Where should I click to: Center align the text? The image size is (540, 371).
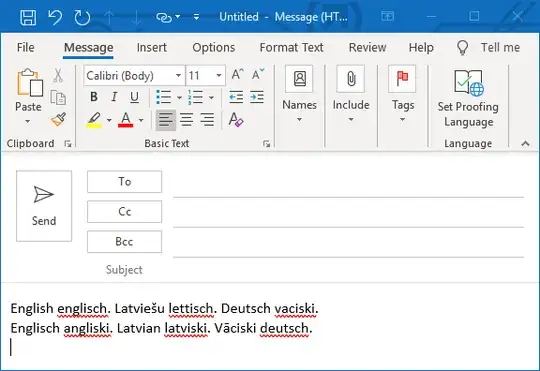coord(187,120)
